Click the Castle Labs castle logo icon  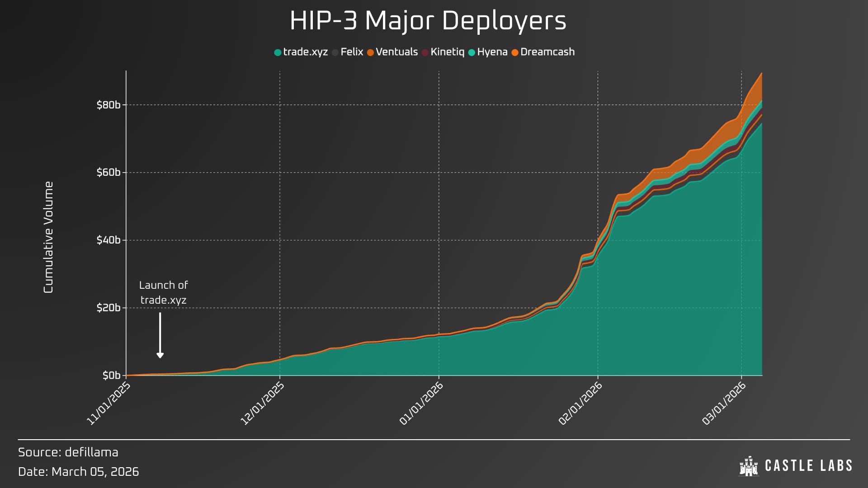(x=748, y=466)
